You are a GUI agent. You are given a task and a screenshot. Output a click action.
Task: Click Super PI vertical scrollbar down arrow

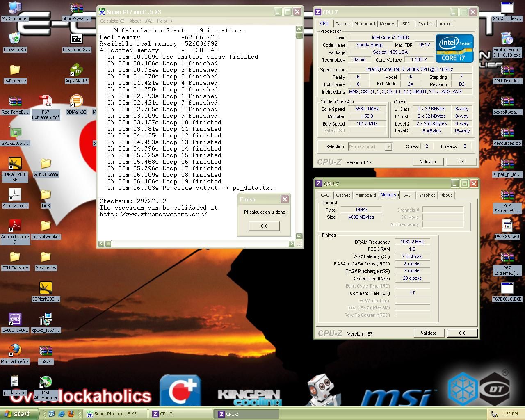tap(299, 236)
